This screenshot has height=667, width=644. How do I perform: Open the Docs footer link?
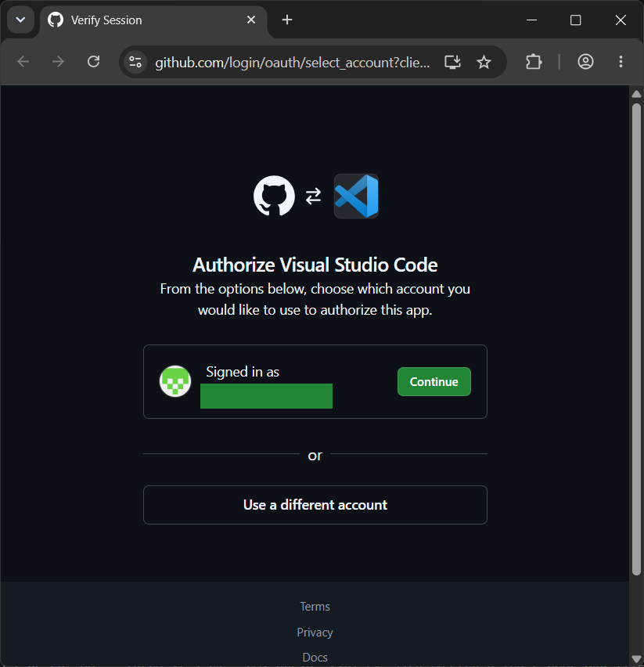315,658
